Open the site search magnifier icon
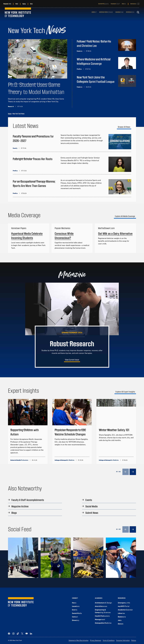The height and width of the screenshot is (644, 144). tap(138, 12)
